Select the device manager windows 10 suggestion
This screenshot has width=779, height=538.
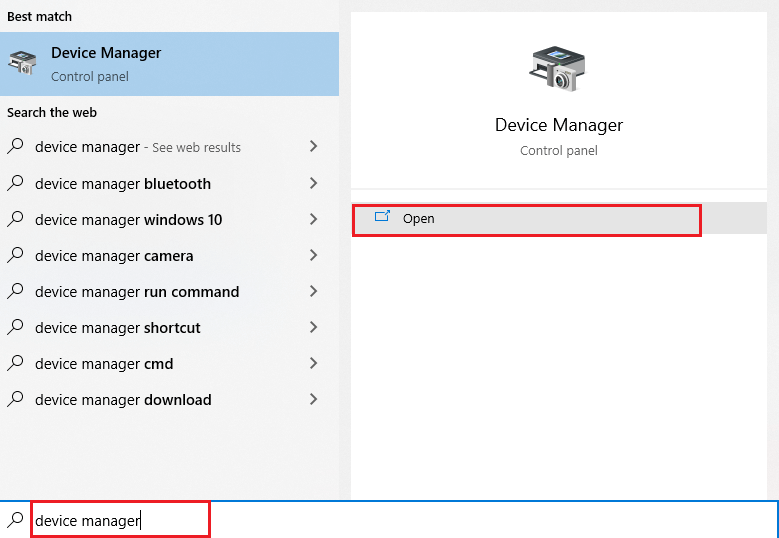[x=169, y=220]
